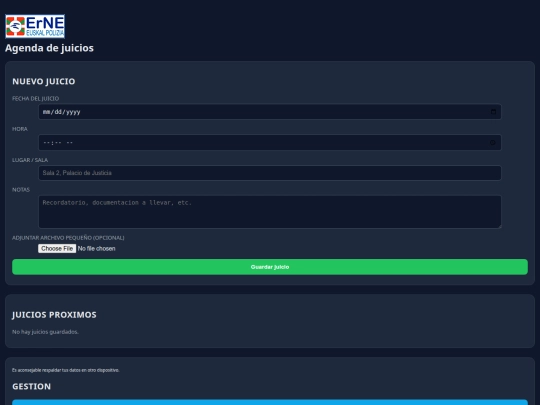
Task: Click the 'No file chosen' label
Action: pos(96,249)
